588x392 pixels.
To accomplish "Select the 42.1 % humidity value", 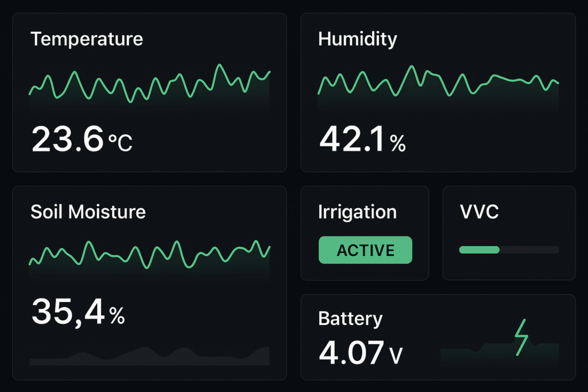I will coord(362,139).
